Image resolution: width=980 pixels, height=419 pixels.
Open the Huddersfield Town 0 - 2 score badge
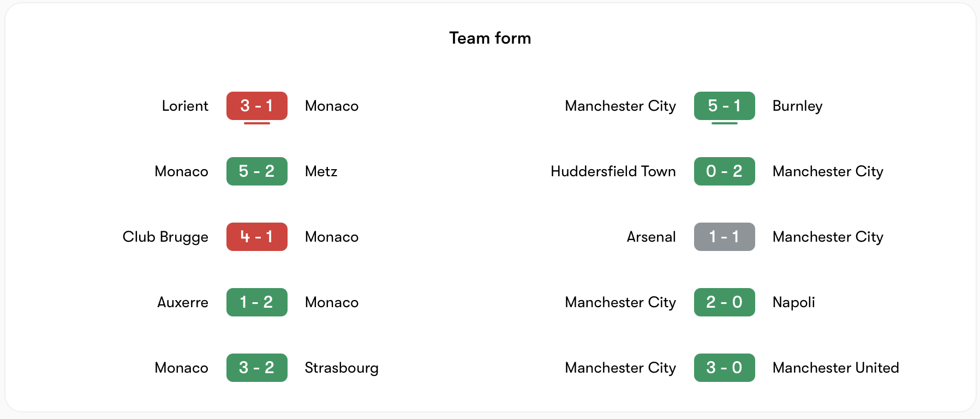point(724,171)
